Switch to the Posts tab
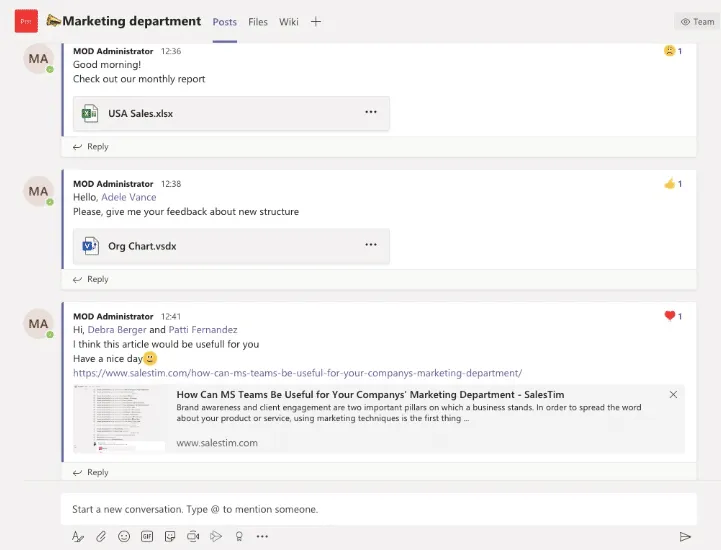The height and width of the screenshot is (550, 721). (x=224, y=22)
